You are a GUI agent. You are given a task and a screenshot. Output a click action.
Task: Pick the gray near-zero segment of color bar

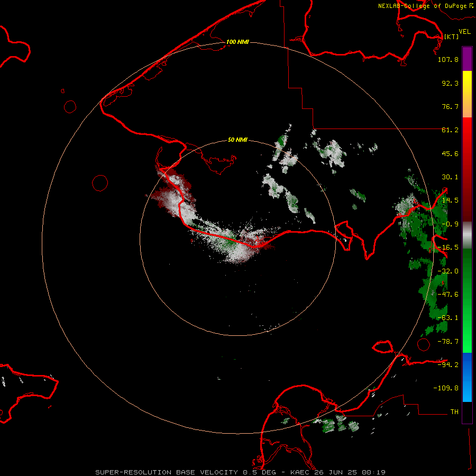tap(467, 235)
